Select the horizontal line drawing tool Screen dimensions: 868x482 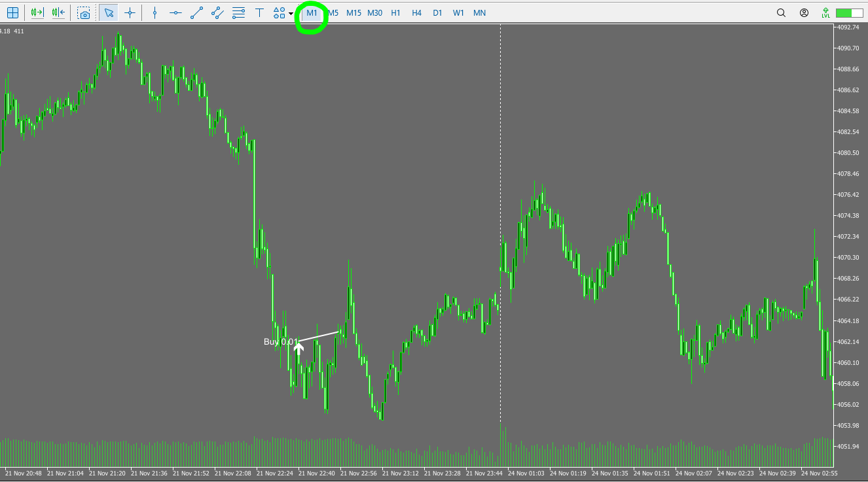pos(175,12)
